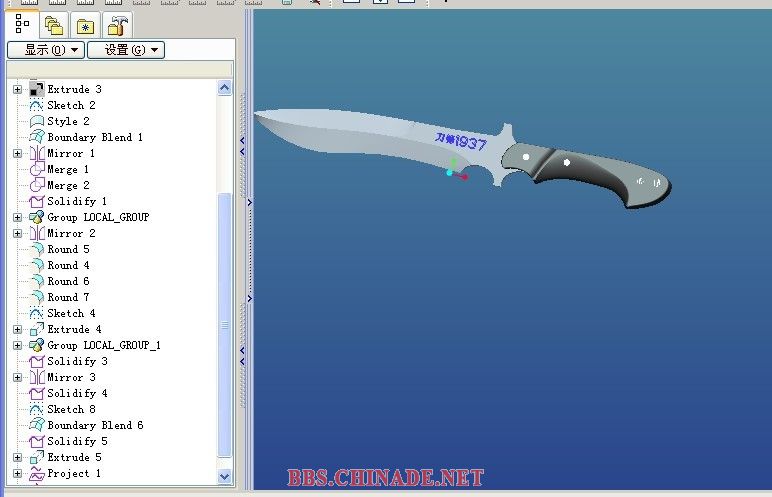Click the Group LOCAL_GROUP_1 icon
This screenshot has height=497, width=772.
(36, 345)
